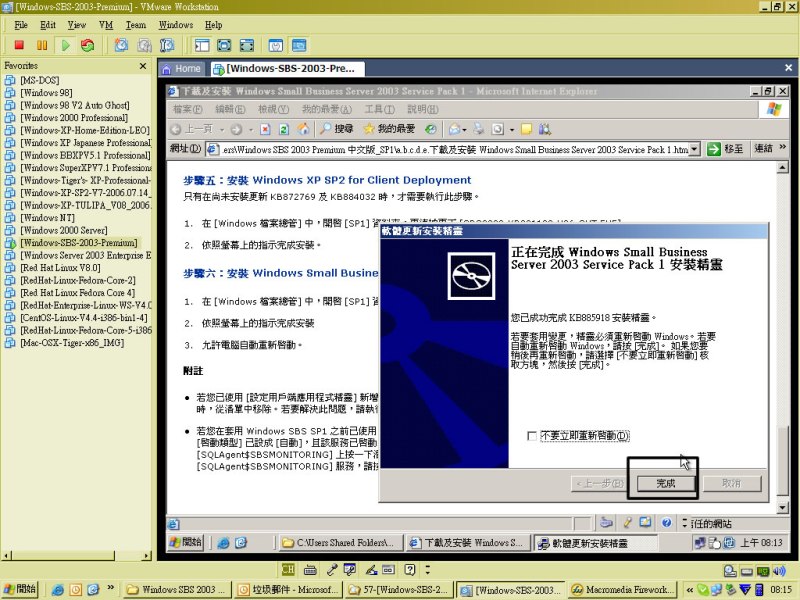Select [Mac-OSX-Tiger-x86_IMG] in Favorites
Image resolution: width=800 pixels, height=600 pixels.
click(72, 343)
